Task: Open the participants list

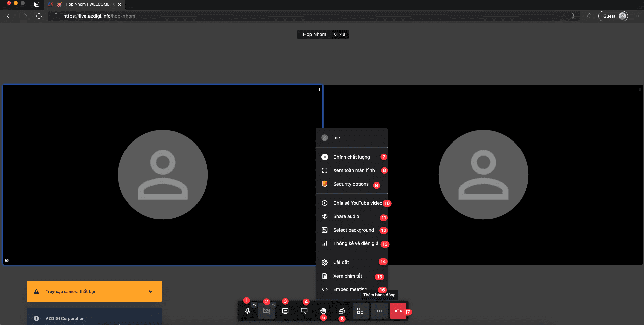Action: pos(342,311)
